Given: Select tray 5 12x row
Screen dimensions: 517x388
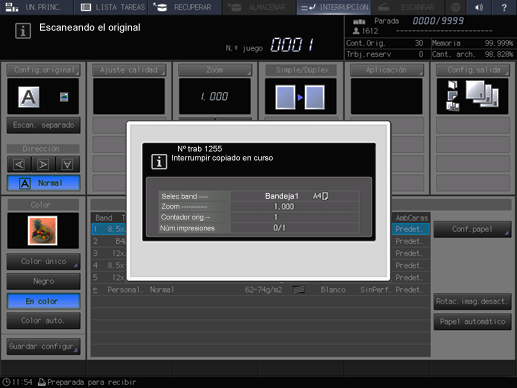Looking at the screenshot, I should pos(109,278).
